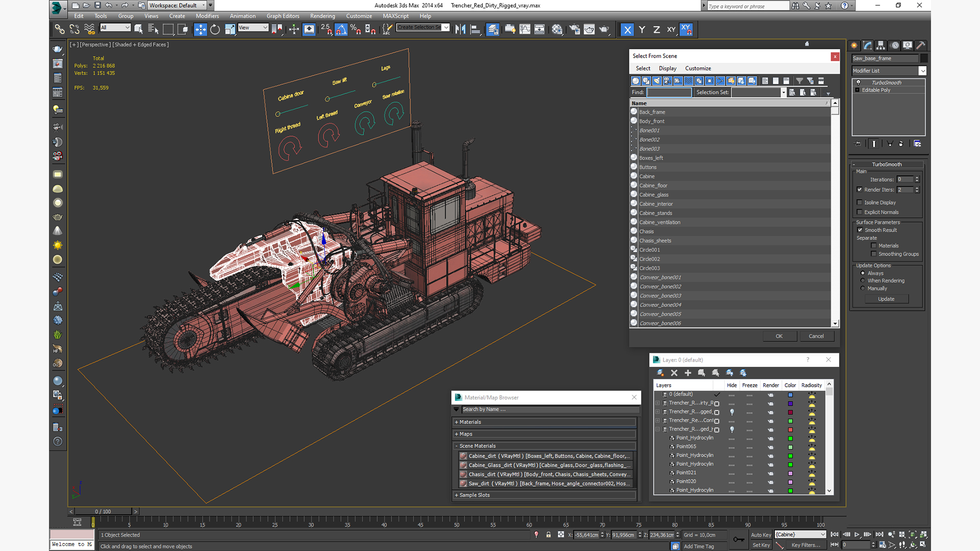
Task: Click the key mode toggle key icon
Action: point(738,539)
